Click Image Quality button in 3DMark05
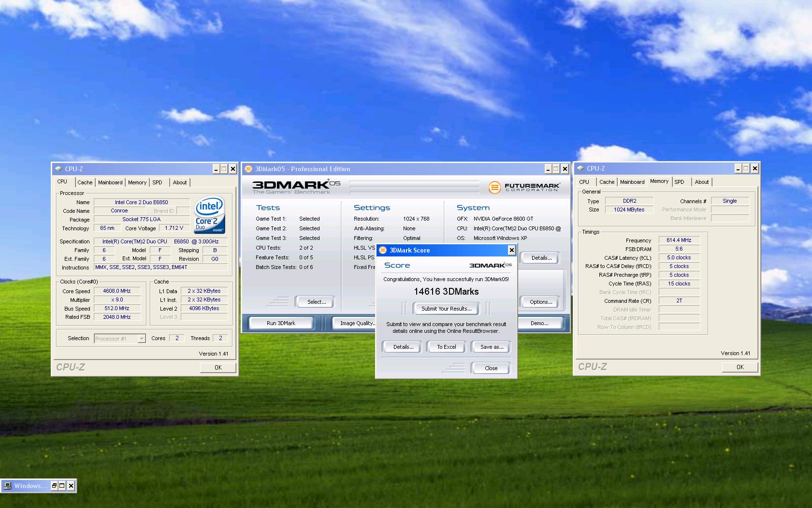Image resolution: width=812 pixels, height=508 pixels. click(354, 323)
